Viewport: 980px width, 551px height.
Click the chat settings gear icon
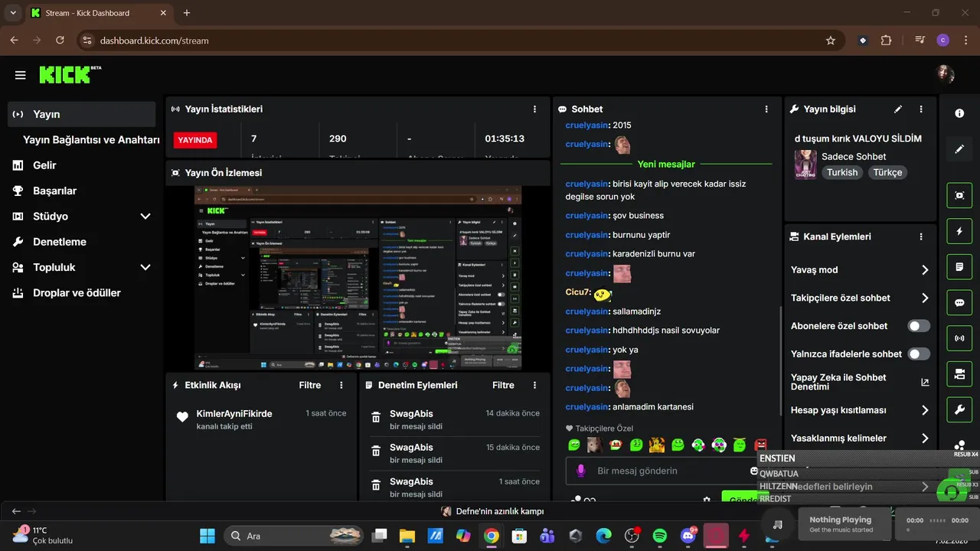pos(707,500)
